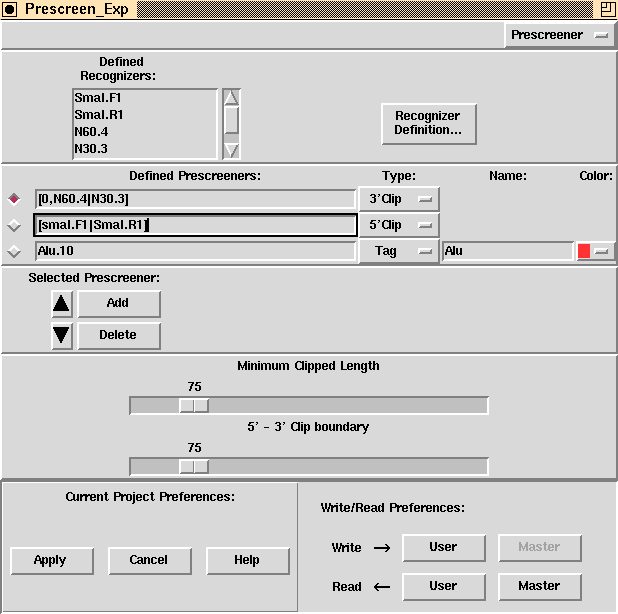Image resolution: width=618 pixels, height=614 pixels.
Task: Select the radio button for Alu.10 prescreener
Action: (x=14, y=251)
